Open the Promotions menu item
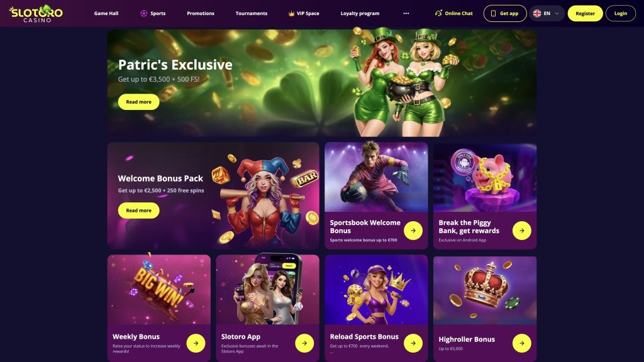Screen dimensions: 644x362 coord(201,14)
